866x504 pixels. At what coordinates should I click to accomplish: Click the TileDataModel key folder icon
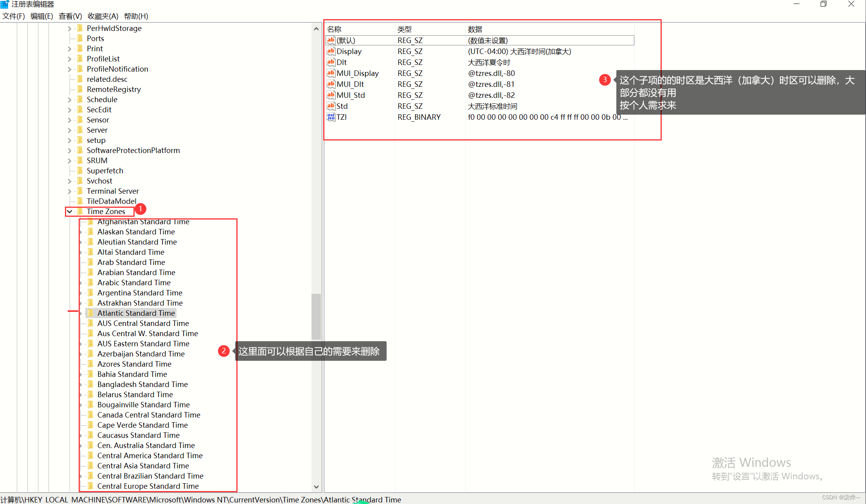click(x=80, y=201)
